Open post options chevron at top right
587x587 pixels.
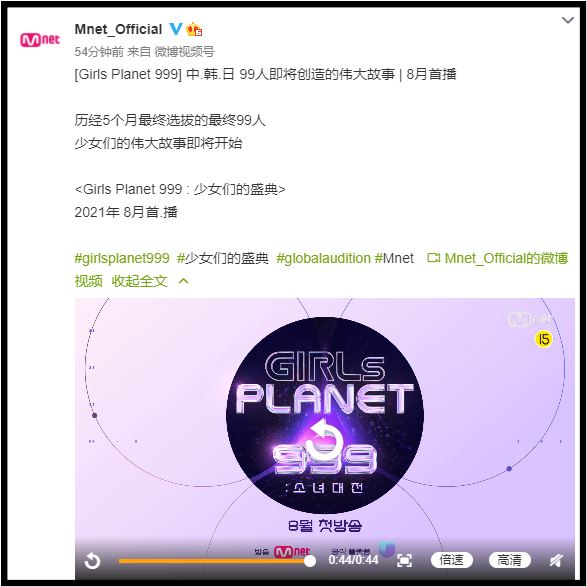click(568, 20)
